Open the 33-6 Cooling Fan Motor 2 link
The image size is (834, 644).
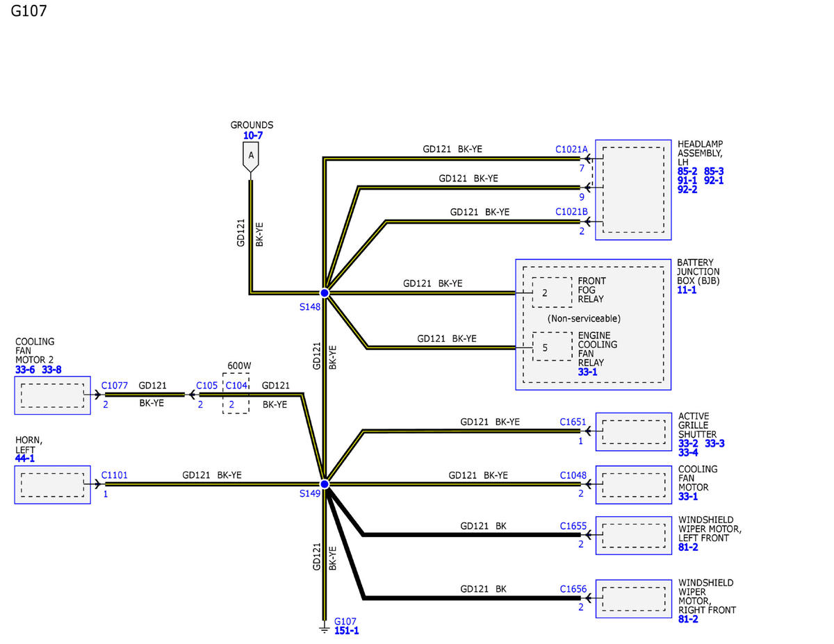pos(25,370)
